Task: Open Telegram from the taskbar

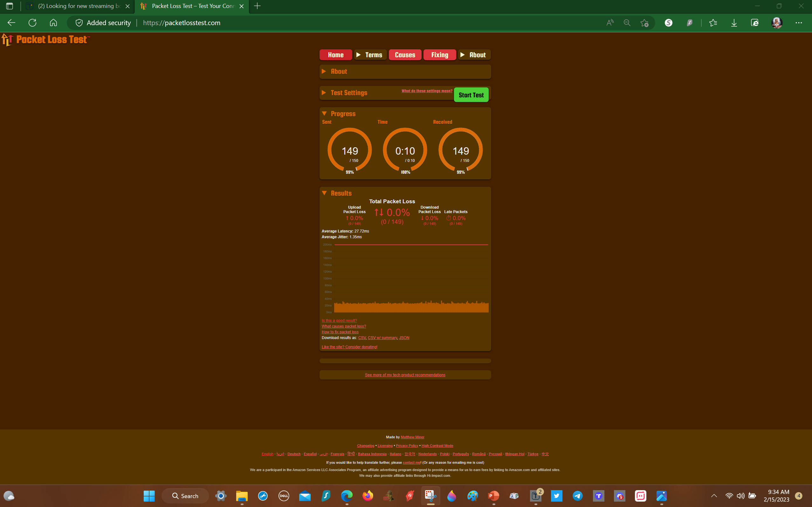Action: 577,496
